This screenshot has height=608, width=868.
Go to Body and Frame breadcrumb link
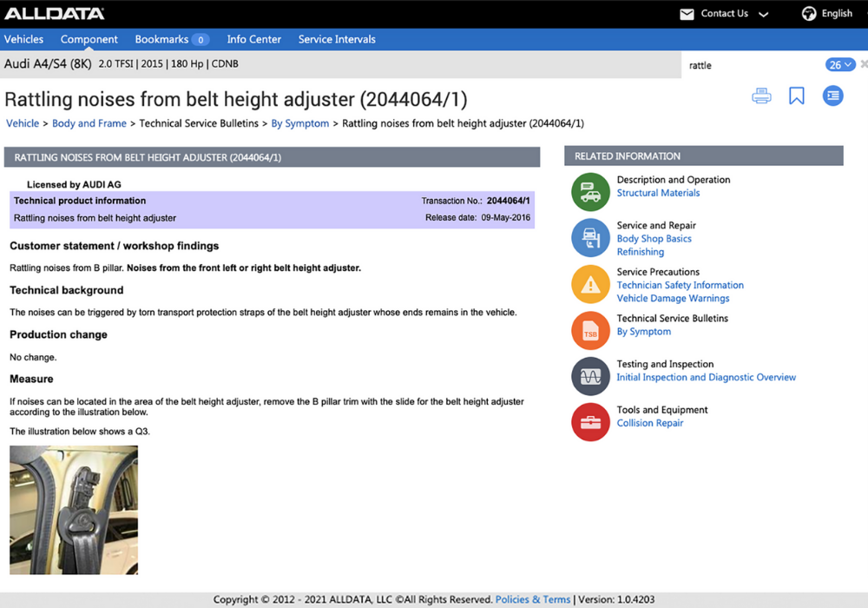pos(89,123)
